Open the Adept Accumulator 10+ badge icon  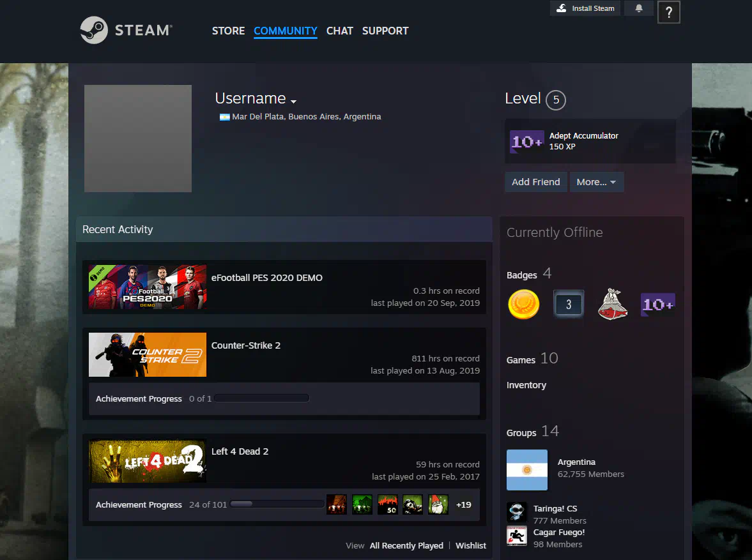526,142
